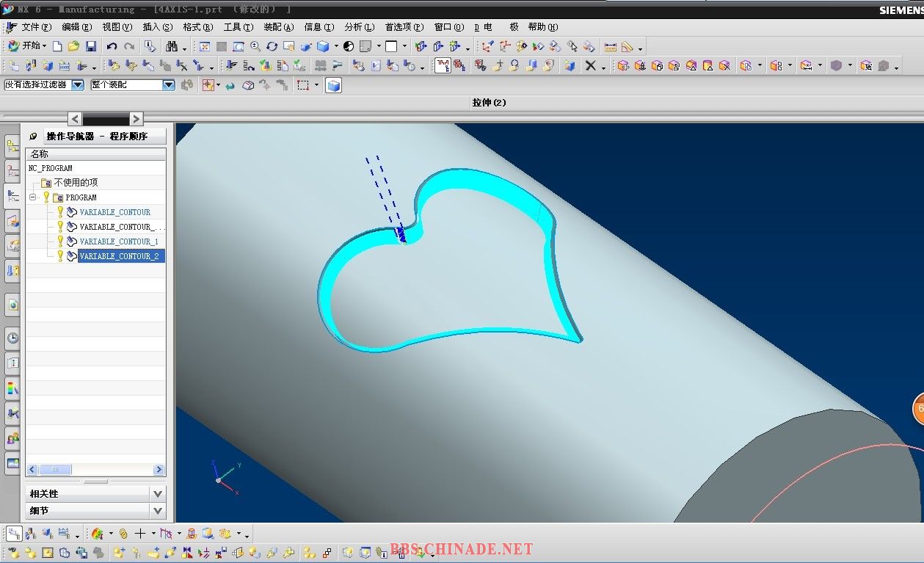Click the Rotate view icon

[x=272, y=46]
